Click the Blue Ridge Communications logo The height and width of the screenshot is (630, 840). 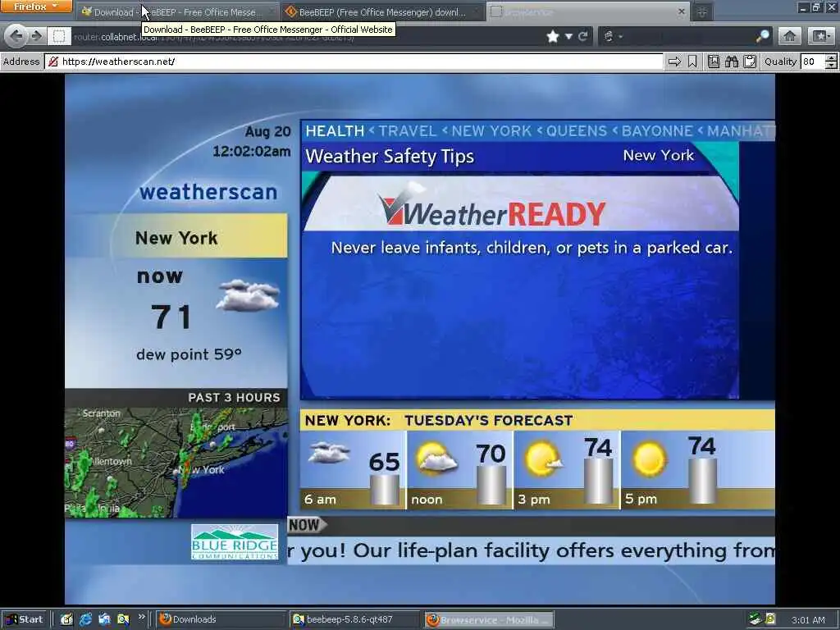coord(235,541)
